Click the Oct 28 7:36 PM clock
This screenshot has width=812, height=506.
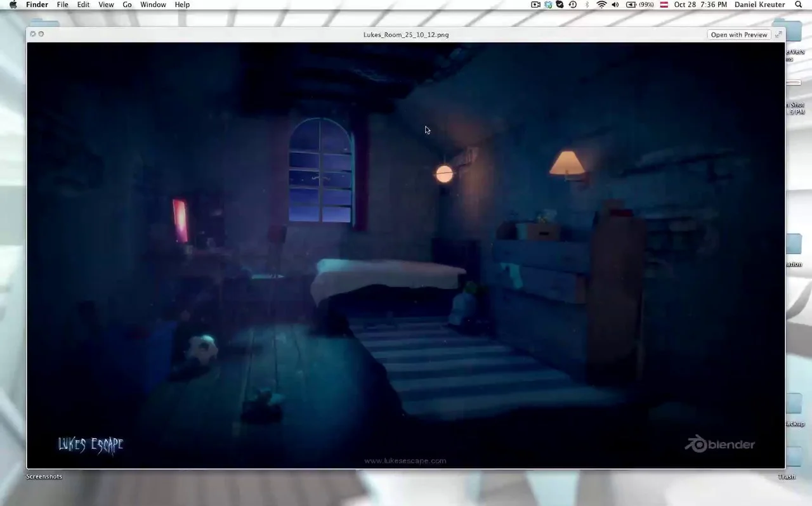coord(700,4)
